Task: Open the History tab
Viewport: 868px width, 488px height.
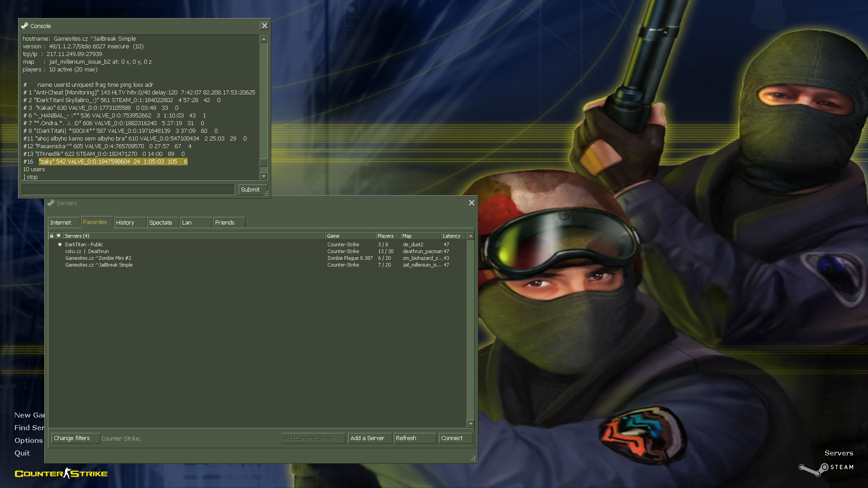Action: pos(130,223)
